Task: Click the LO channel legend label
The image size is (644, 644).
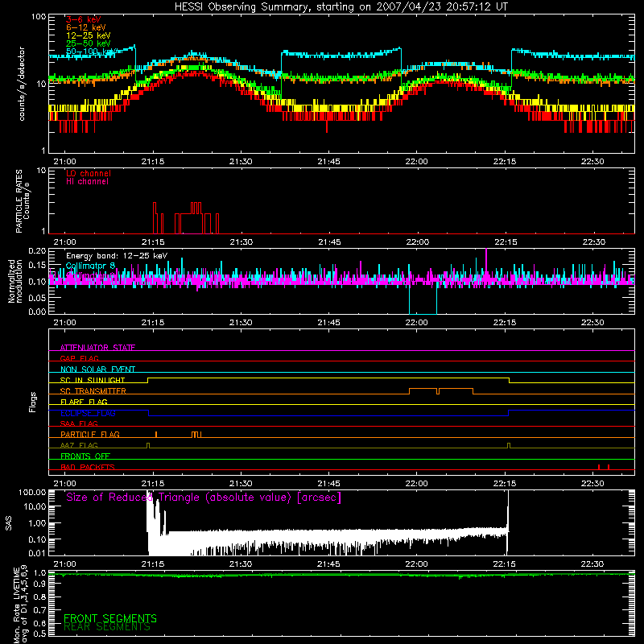Action: [x=89, y=173]
